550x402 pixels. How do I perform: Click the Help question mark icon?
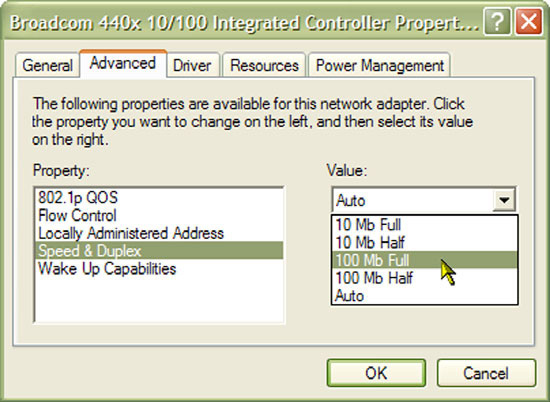pos(497,22)
